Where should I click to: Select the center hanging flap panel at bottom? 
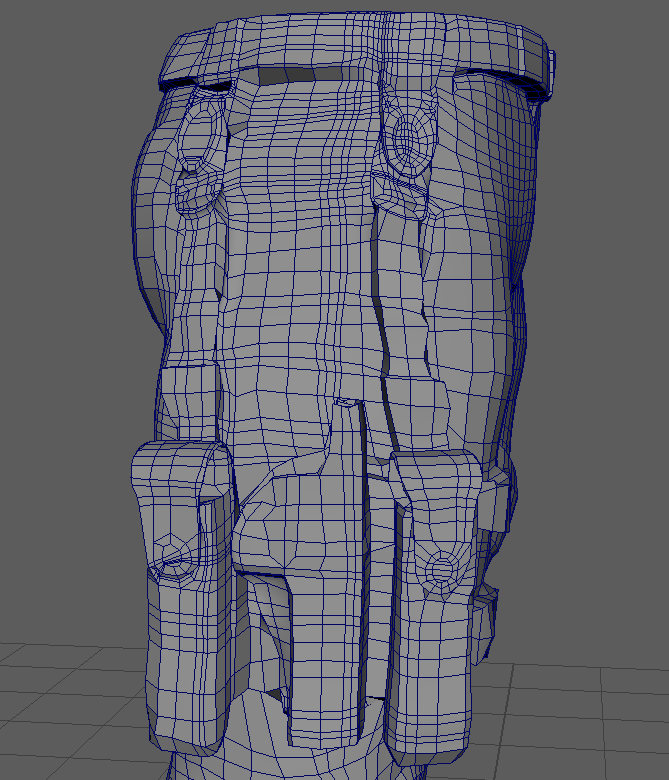click(x=320, y=650)
